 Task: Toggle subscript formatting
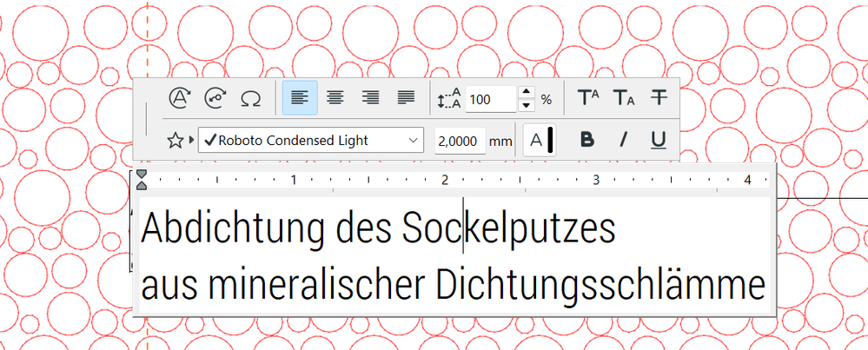(x=623, y=98)
